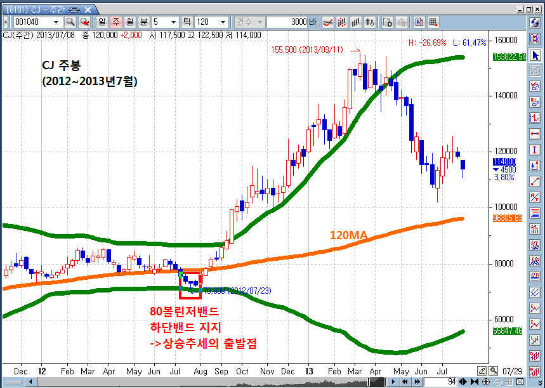Viewport: 545px width, 388px height.
Task: Click the fast-forward double-arrow button
Action: (417, 382)
